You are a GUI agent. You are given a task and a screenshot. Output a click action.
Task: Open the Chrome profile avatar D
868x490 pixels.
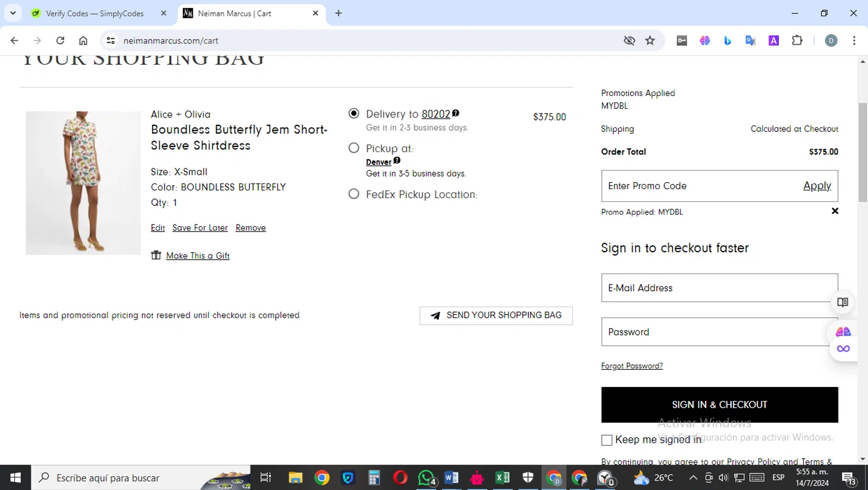pyautogui.click(x=831, y=40)
